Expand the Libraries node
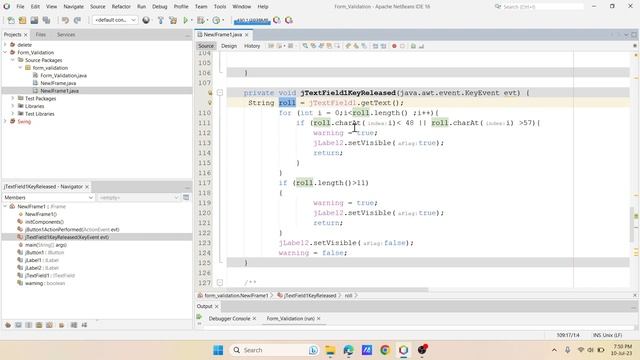This screenshot has width=640, height=360. click(x=13, y=106)
